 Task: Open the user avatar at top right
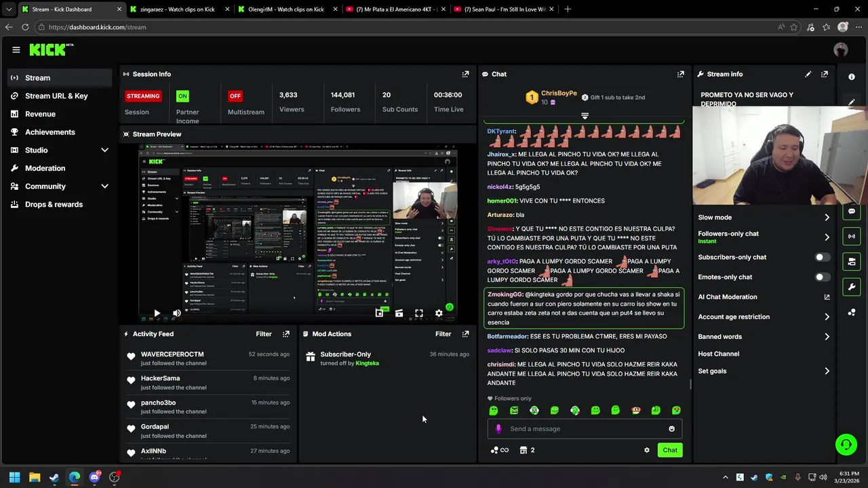tap(841, 49)
